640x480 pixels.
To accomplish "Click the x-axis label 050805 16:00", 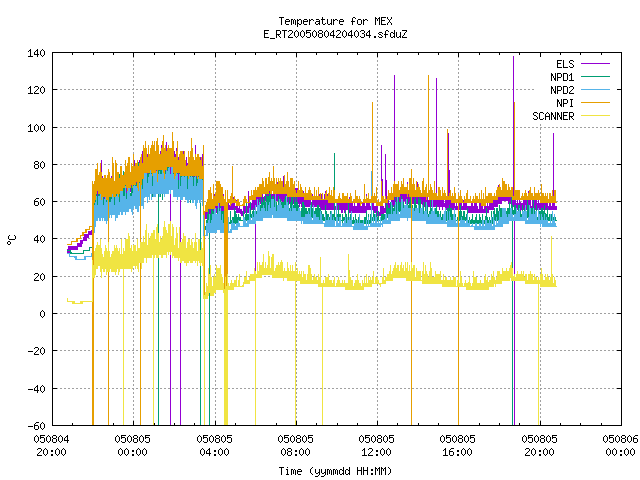I will click(458, 446).
